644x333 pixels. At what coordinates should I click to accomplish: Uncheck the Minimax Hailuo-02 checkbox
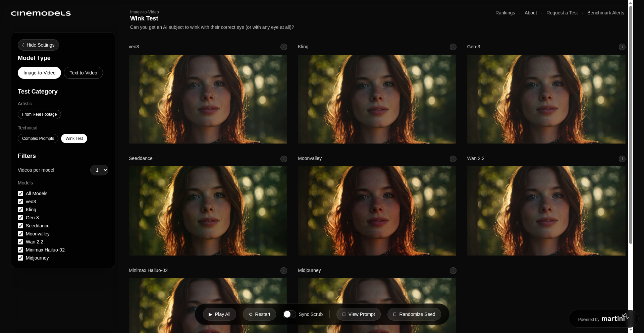point(20,250)
